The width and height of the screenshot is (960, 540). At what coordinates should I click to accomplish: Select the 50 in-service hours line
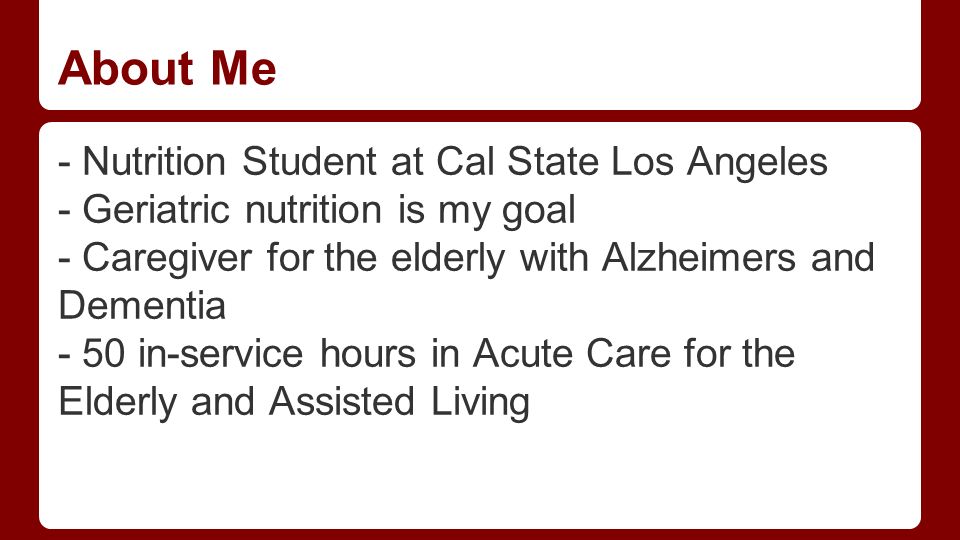pyautogui.click(x=427, y=353)
